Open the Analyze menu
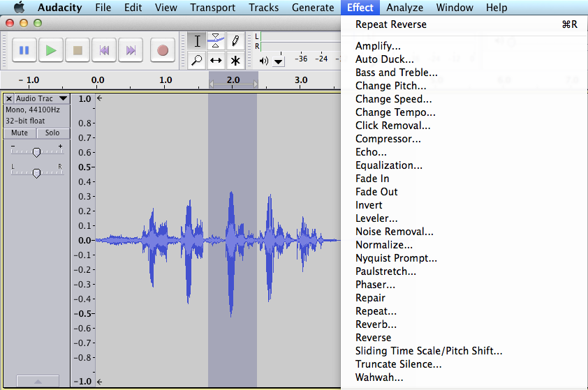The width and height of the screenshot is (588, 390). pos(404,8)
